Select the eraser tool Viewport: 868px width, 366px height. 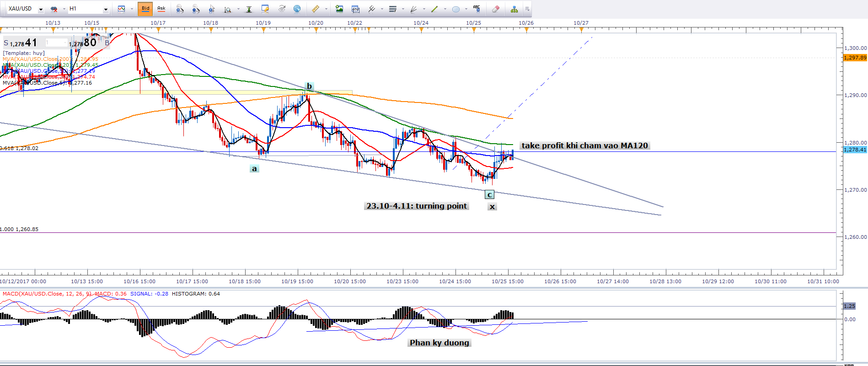[x=495, y=9]
